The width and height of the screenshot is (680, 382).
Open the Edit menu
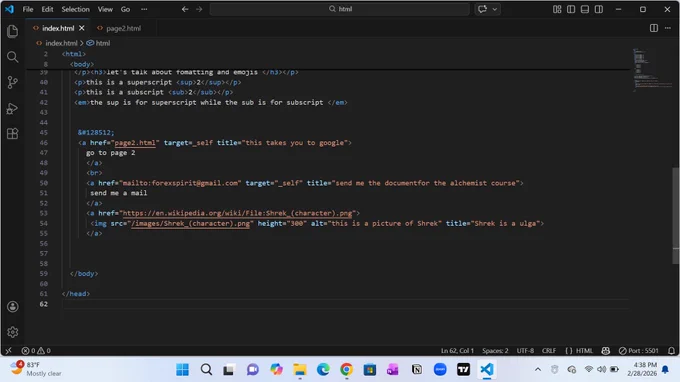47,9
